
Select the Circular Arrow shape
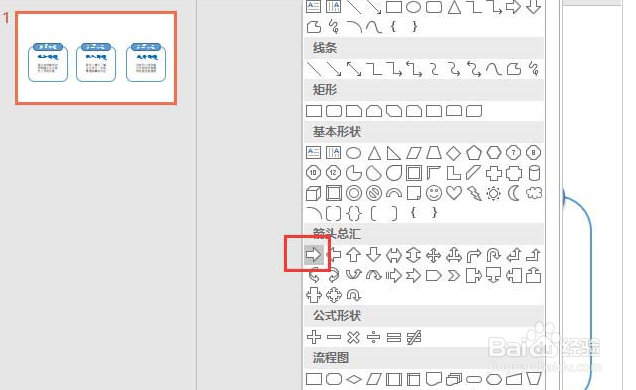click(x=353, y=295)
